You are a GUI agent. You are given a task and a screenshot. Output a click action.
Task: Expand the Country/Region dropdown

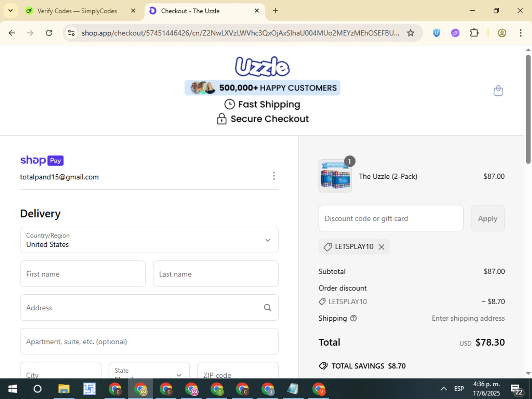[x=149, y=240]
